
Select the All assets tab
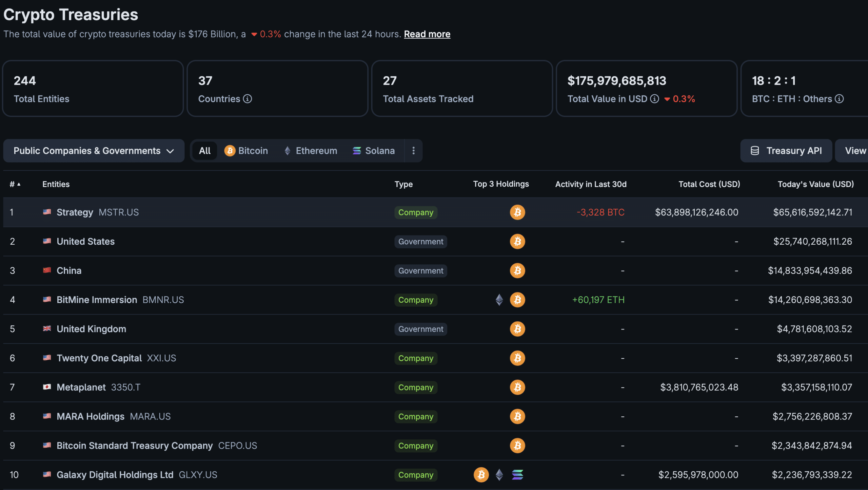coord(205,151)
